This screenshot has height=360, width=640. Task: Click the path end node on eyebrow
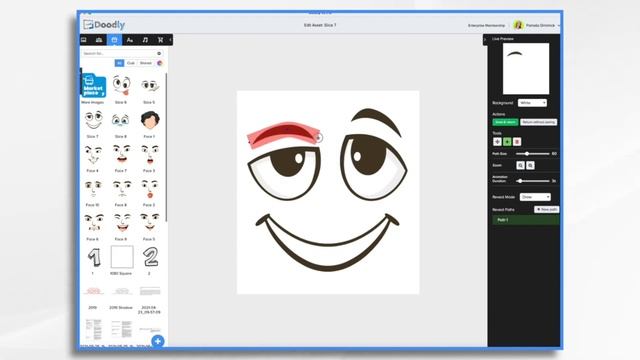click(x=319, y=138)
